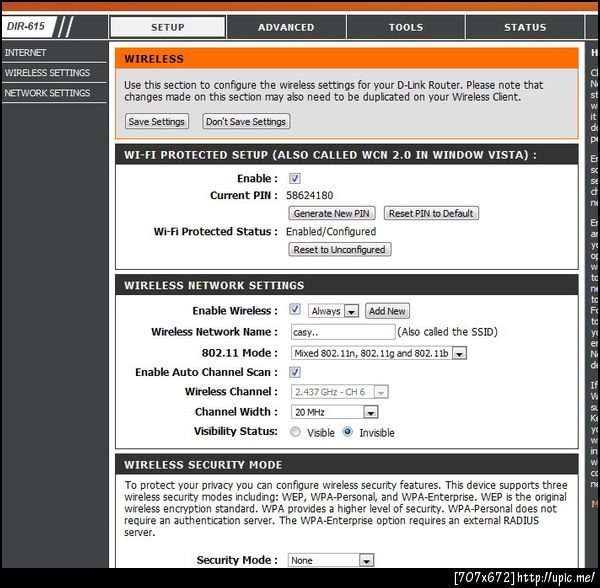Open the Channel Width dropdown
Viewport: 600px width, 588px height.
(x=334, y=412)
